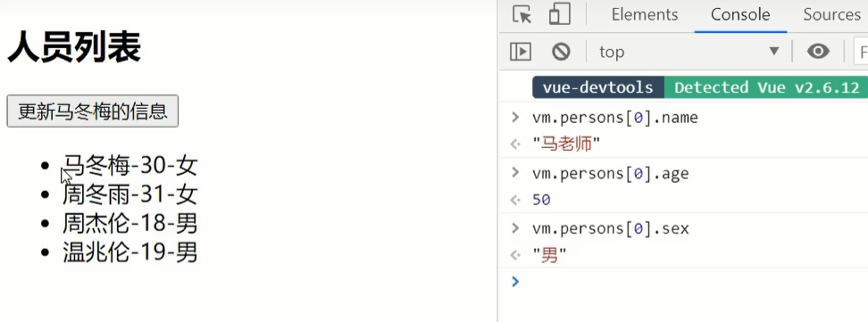Screen dimensions: 868x322
Task: Select the list item 温兆伦-19-男
Action: [129, 252]
